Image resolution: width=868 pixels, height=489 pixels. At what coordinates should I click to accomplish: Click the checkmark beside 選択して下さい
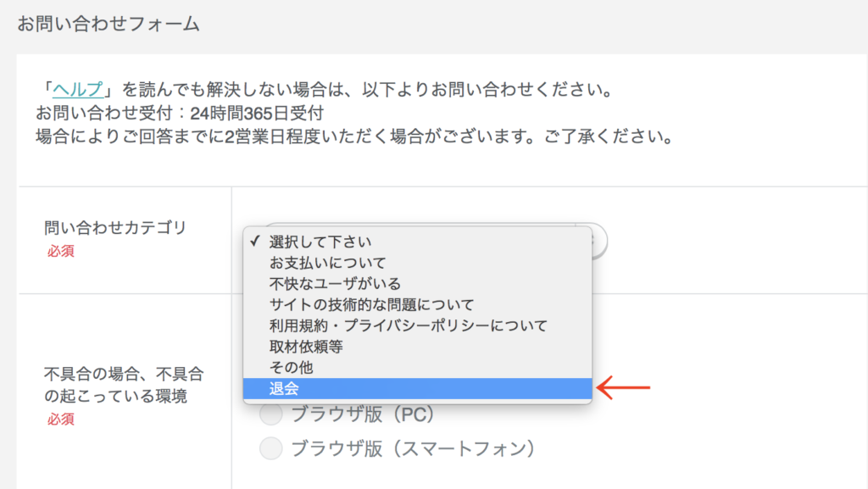point(254,242)
